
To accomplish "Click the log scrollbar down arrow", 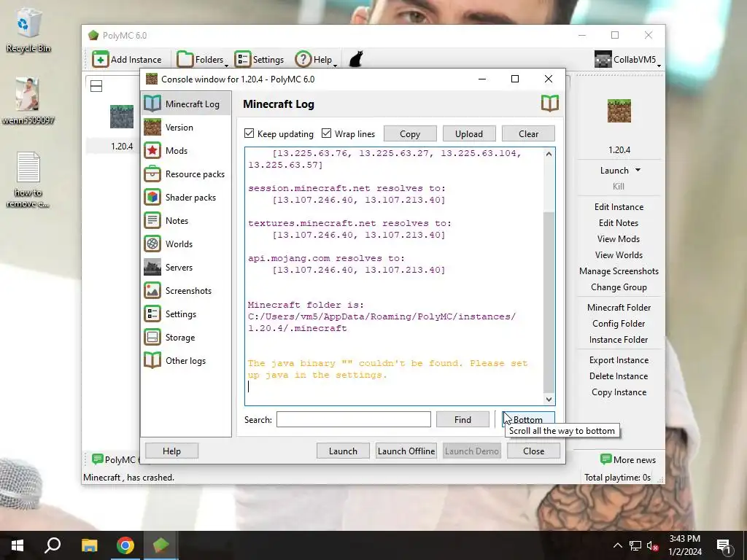I will point(549,399).
